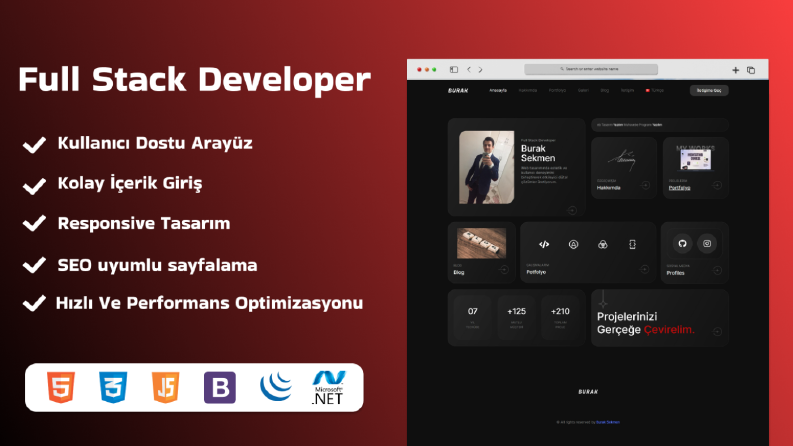Viewport: 793px width, 446px height.
Task: Open the İletişim nav item
Action: point(627,91)
